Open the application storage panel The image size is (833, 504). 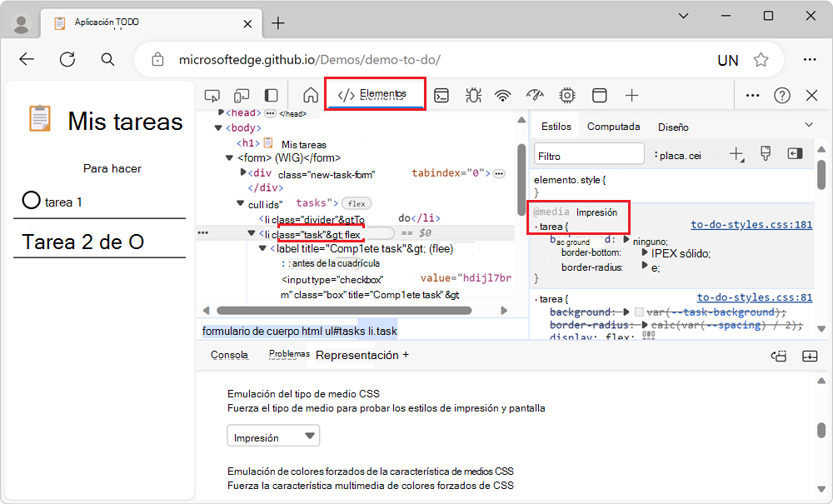pyautogui.click(x=599, y=95)
